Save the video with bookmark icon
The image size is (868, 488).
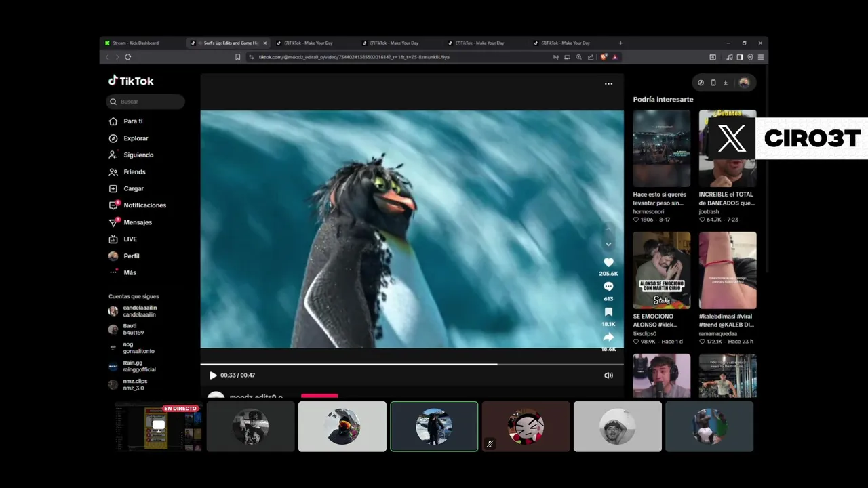(x=608, y=312)
